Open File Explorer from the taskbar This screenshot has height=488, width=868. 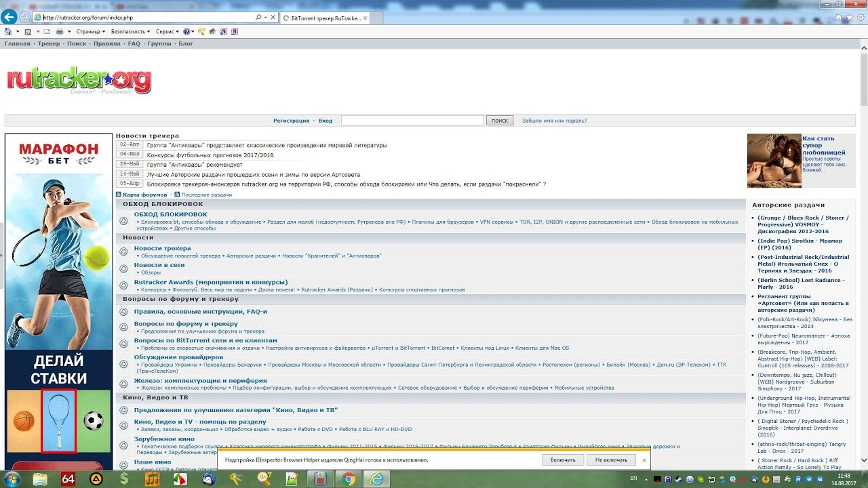(40, 479)
